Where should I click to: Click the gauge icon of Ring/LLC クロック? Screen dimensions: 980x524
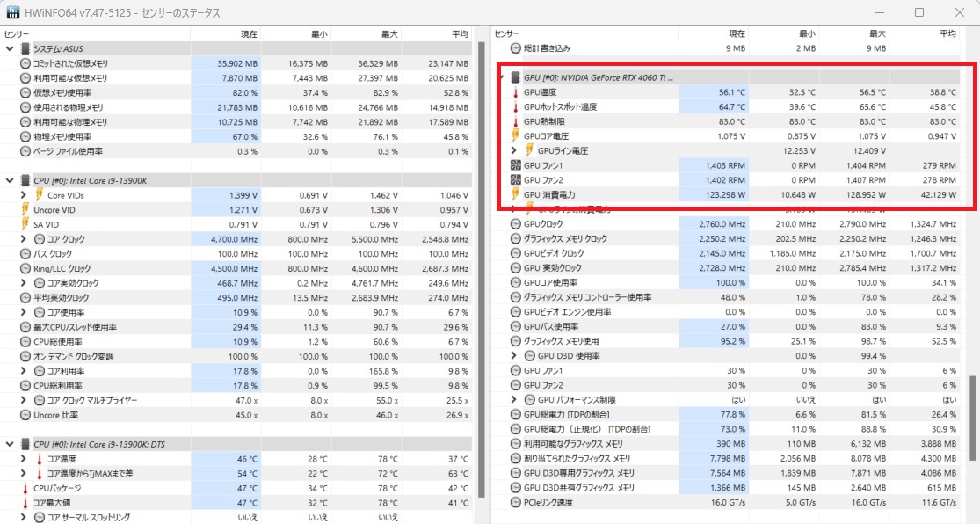coord(25,268)
